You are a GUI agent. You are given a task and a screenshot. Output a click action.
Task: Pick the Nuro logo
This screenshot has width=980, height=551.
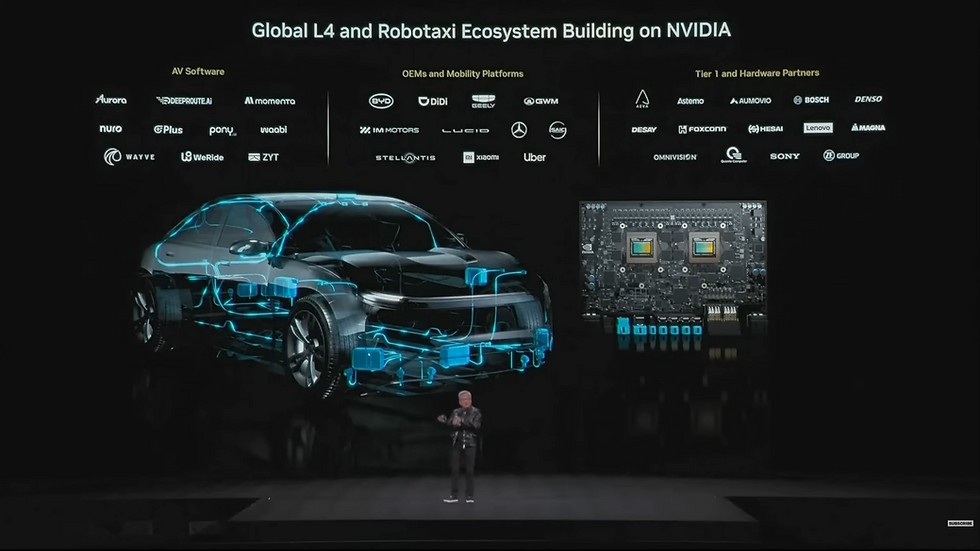click(111, 129)
